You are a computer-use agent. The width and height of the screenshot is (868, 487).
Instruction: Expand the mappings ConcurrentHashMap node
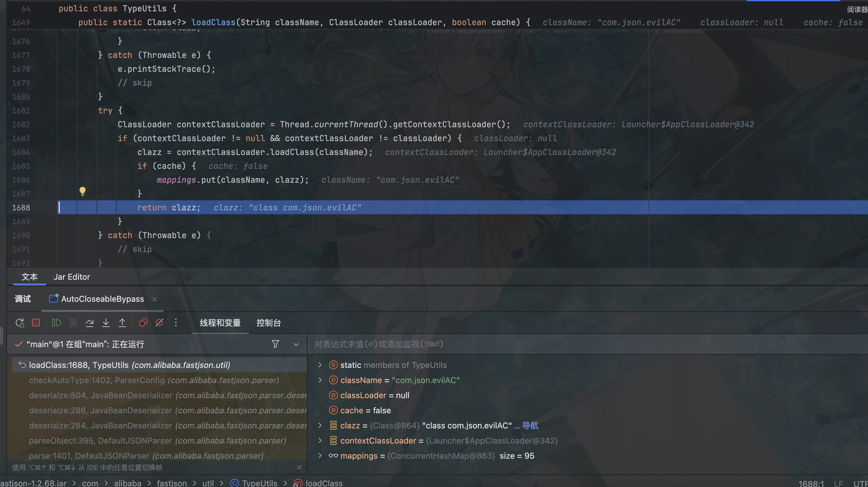point(320,455)
